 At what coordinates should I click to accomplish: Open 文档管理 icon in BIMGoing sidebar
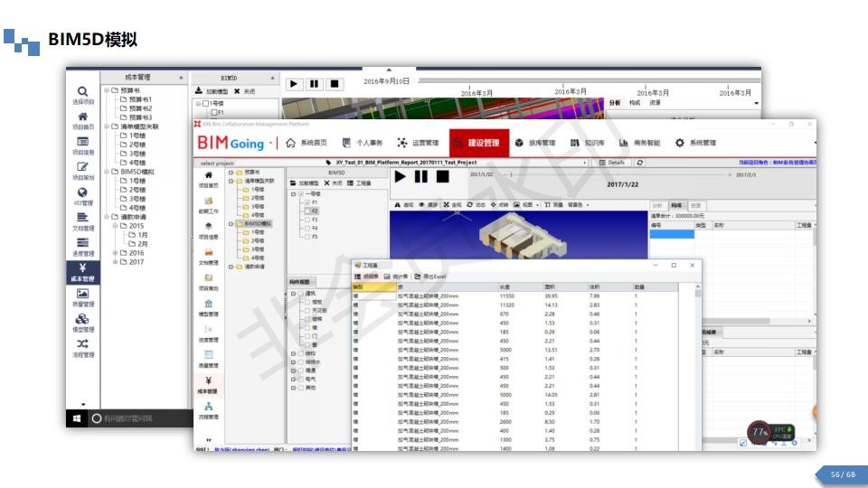[209, 252]
